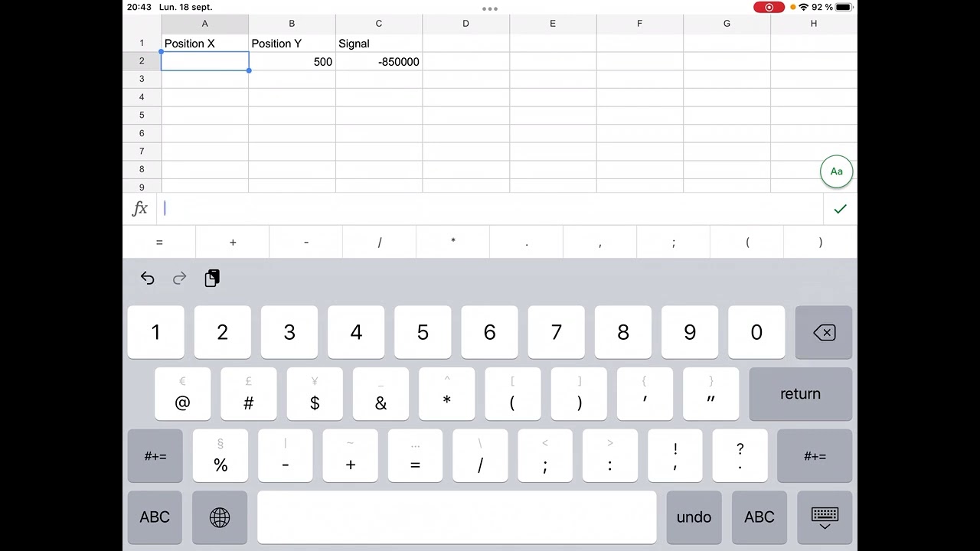Tap the # key on second row

248,394
